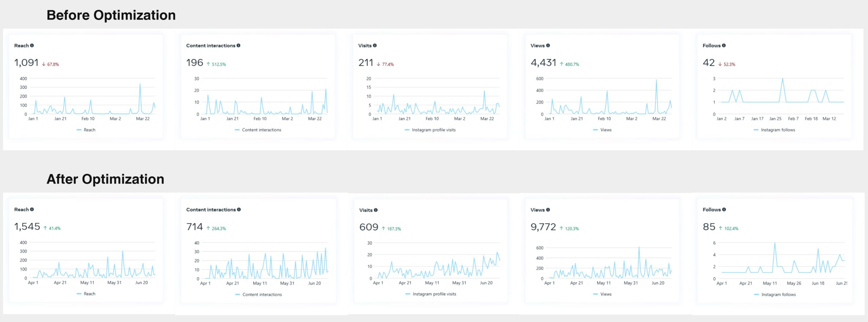Open Visits info icon in 211 card
868x322 pixels.
click(375, 46)
